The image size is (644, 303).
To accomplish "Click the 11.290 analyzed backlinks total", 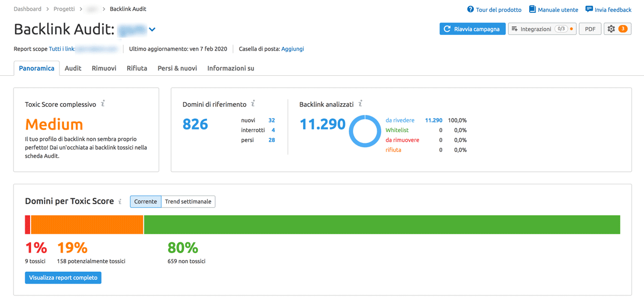I will coord(323,124).
